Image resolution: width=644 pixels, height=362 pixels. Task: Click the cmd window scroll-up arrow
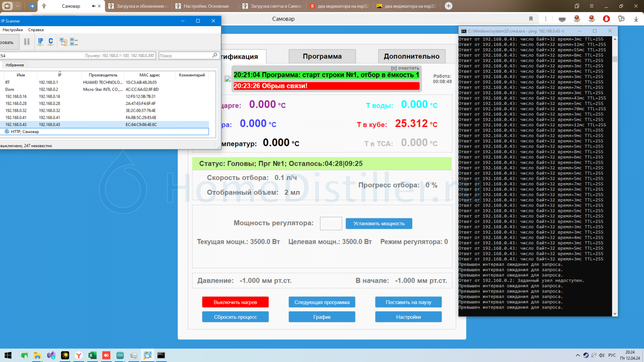[x=615, y=39]
